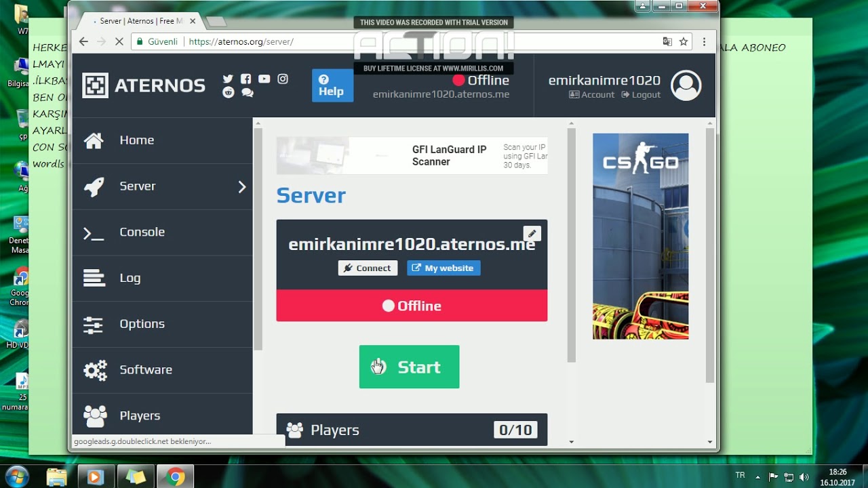Click the network tray icon
This screenshot has width=868, height=488.
coord(789,476)
